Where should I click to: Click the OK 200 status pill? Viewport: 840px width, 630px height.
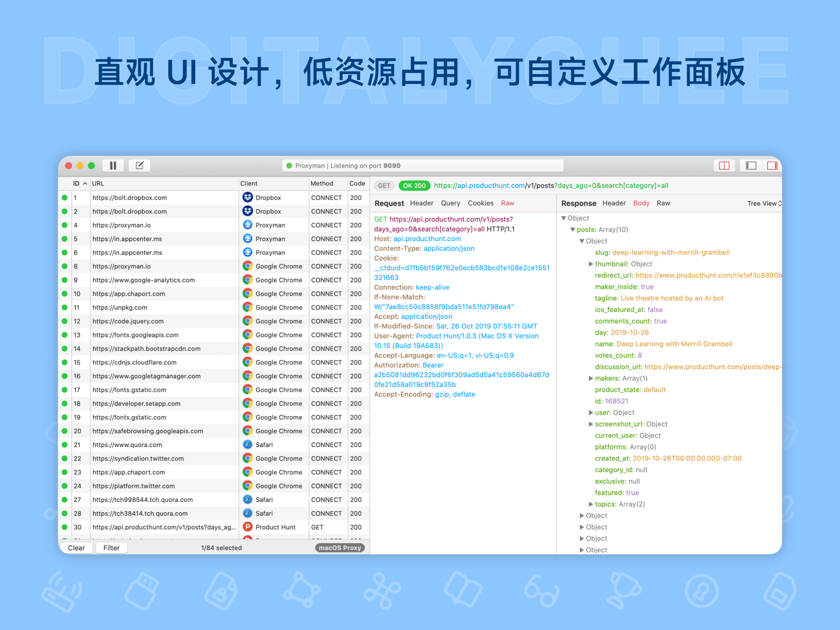414,186
